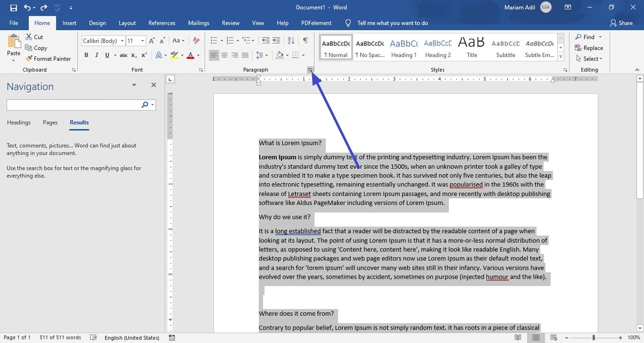Click the Subscript icon
The image size is (644, 343).
[134, 55]
